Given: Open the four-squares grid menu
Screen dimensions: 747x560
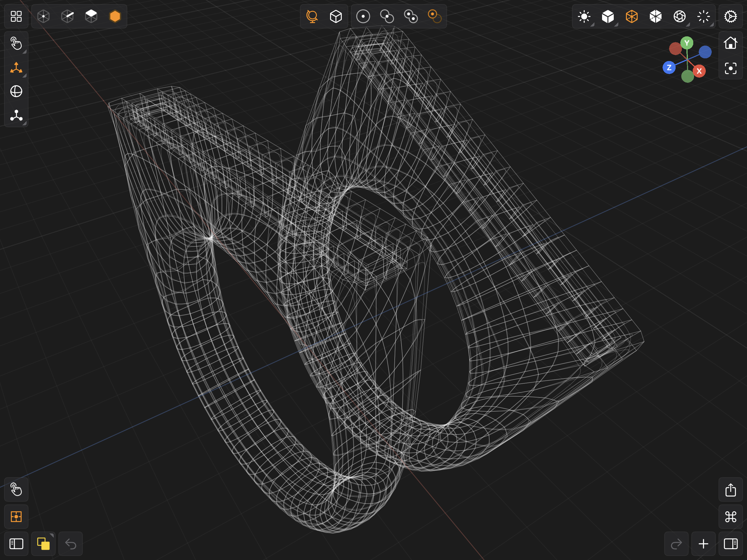Looking at the screenshot, I should (x=16, y=16).
